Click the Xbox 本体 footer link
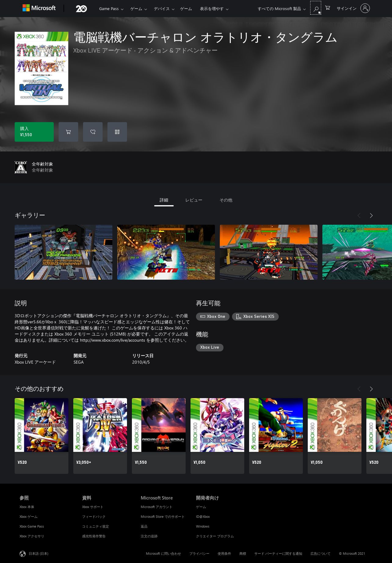 (27, 507)
